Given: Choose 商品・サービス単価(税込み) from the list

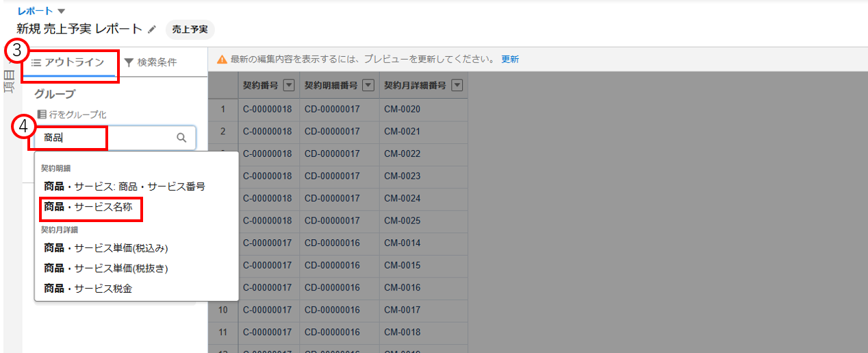Looking at the screenshot, I should pyautogui.click(x=106, y=248).
